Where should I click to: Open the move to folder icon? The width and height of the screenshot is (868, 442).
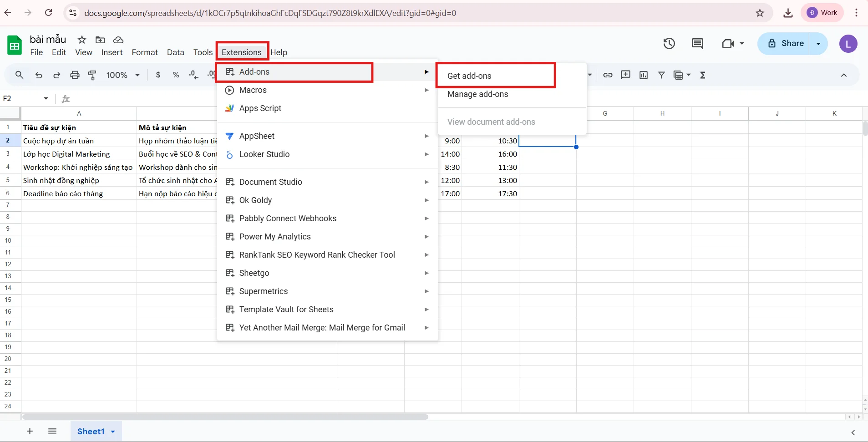100,40
